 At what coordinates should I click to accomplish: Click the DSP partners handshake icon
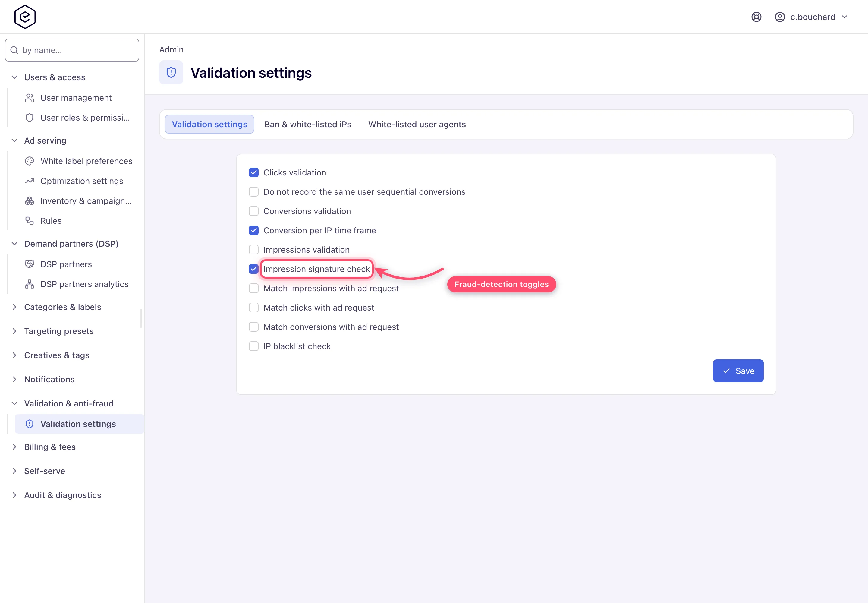point(30,264)
